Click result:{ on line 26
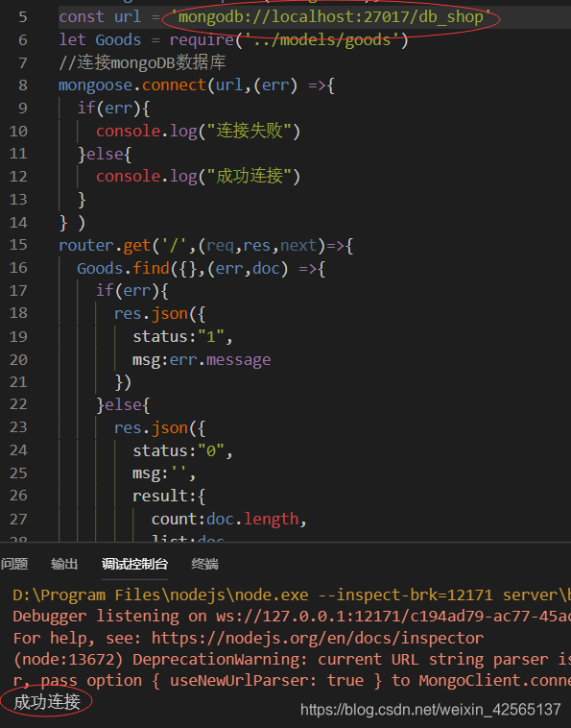 click(169, 496)
